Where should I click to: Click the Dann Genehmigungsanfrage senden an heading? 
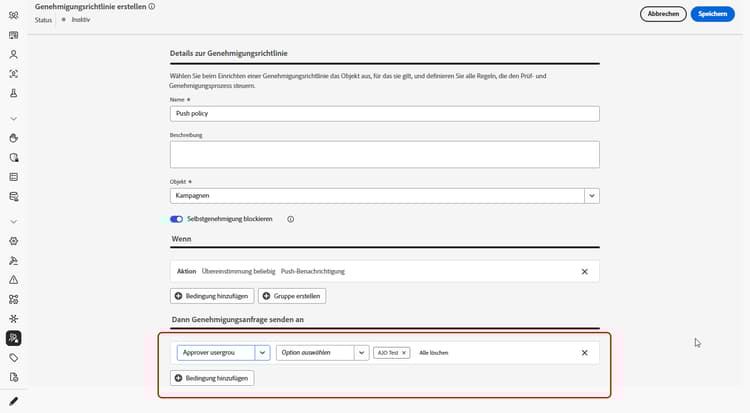coord(238,319)
